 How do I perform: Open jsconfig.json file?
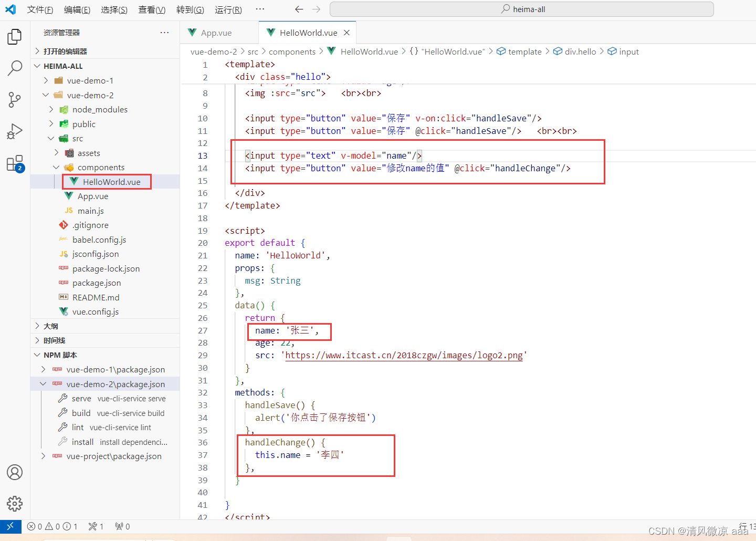pos(105,254)
